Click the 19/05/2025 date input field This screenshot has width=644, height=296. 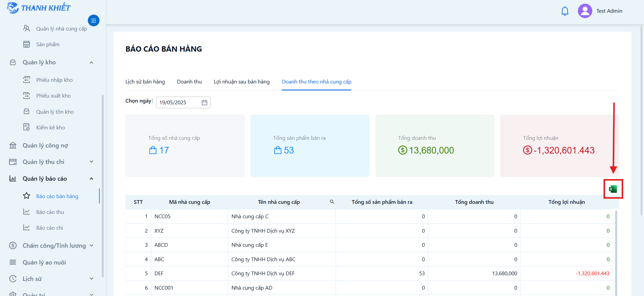tap(183, 103)
